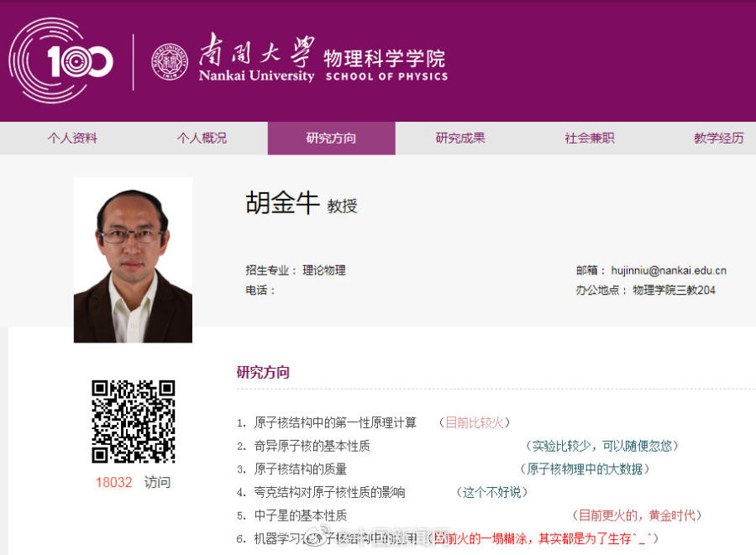Click the 100th anniversary logo icon
The image size is (756, 555).
[x=60, y=60]
